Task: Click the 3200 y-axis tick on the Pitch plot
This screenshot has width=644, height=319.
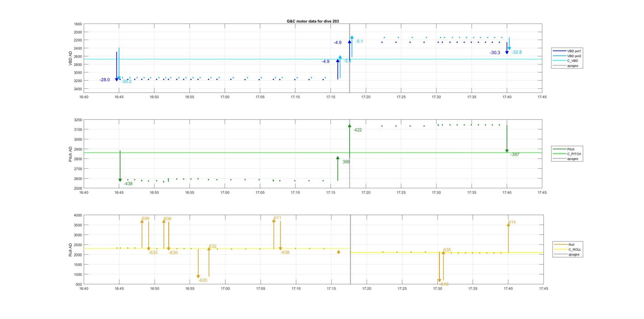Action: pyautogui.click(x=78, y=120)
